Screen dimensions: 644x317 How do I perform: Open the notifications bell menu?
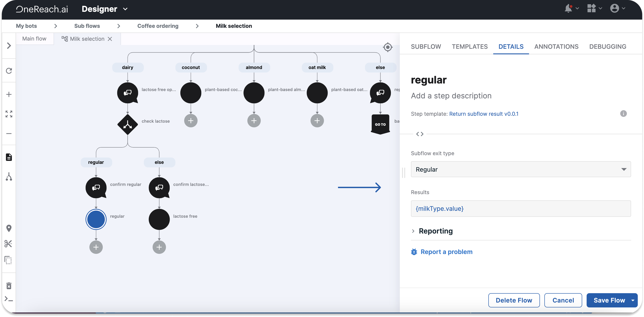coord(568,8)
